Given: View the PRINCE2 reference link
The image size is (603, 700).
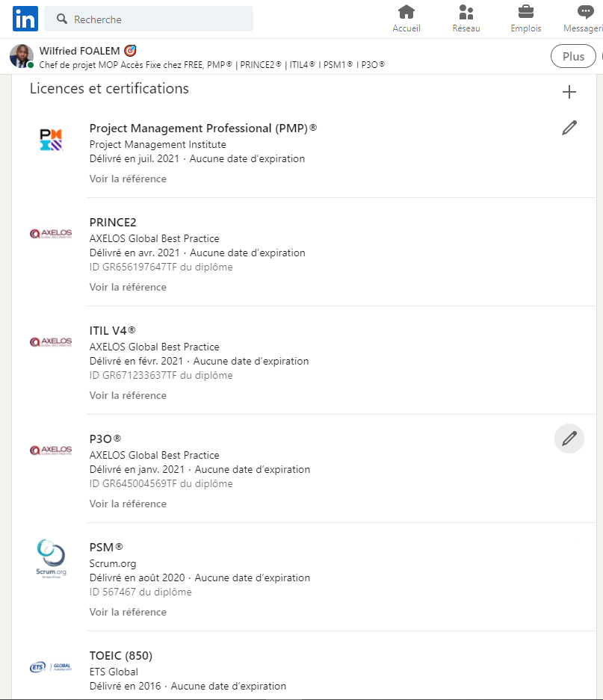Looking at the screenshot, I should coord(128,287).
